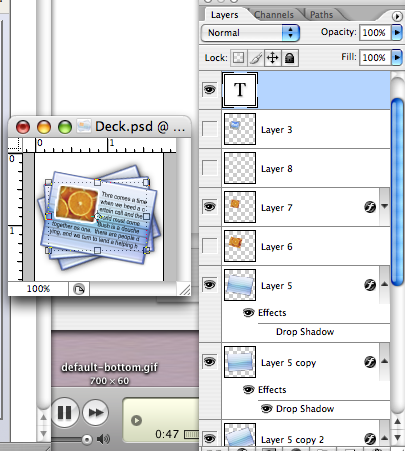Image resolution: width=405 pixels, height=451 pixels.
Task: Select Layer 6 thumbnail
Action: [x=240, y=246]
